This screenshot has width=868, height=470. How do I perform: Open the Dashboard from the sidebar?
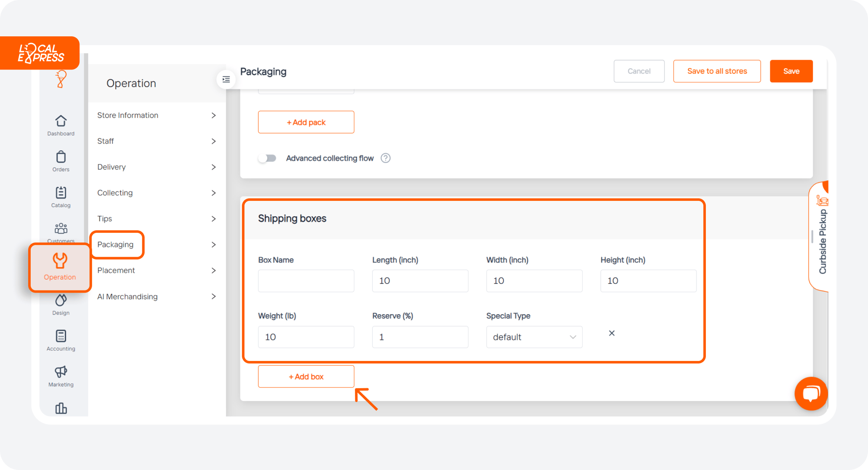coord(61,125)
